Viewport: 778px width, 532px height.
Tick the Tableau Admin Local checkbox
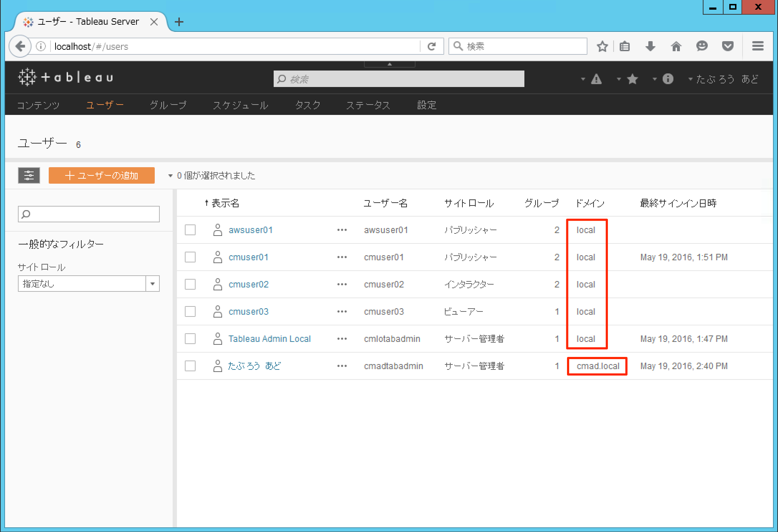190,339
